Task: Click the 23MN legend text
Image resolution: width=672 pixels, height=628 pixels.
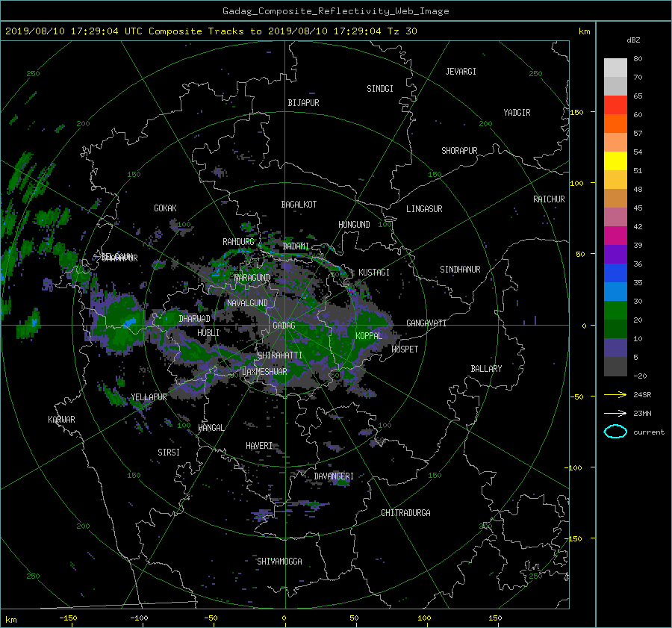Action: tap(642, 414)
